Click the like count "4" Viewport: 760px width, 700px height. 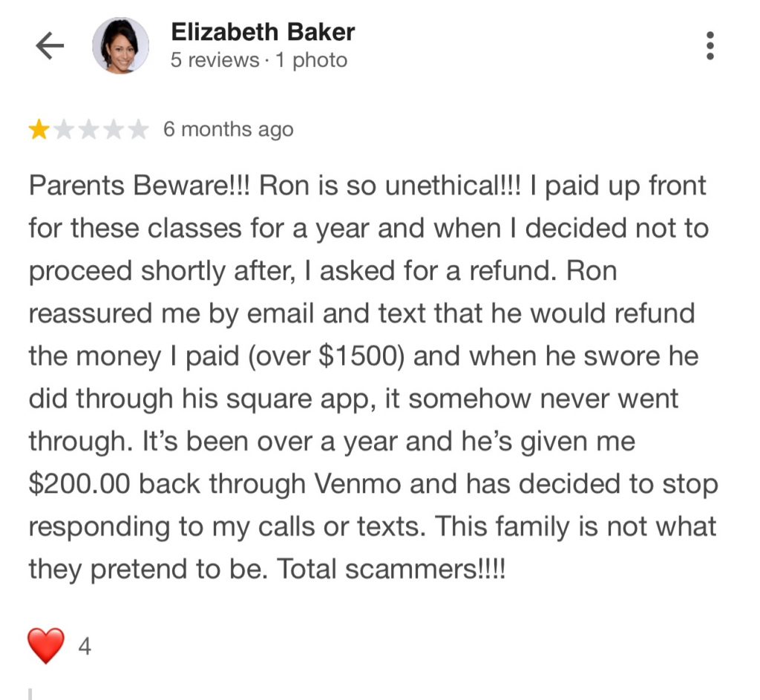tap(85, 647)
